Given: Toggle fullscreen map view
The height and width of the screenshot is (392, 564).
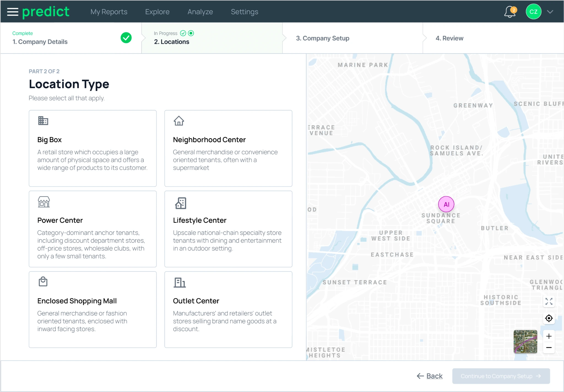Looking at the screenshot, I should pos(549,302).
